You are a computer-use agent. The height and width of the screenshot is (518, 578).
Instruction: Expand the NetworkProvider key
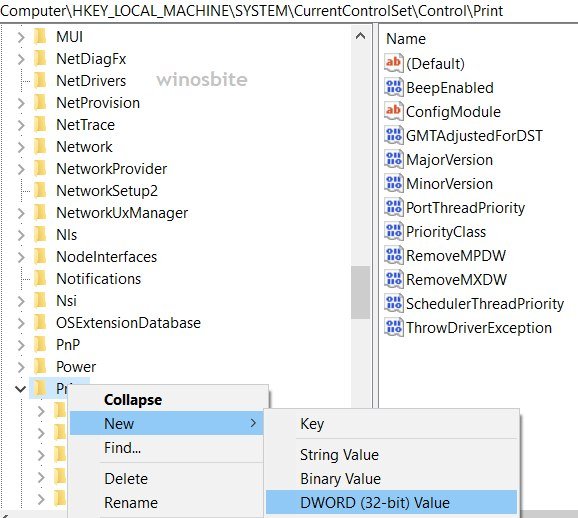point(21,169)
